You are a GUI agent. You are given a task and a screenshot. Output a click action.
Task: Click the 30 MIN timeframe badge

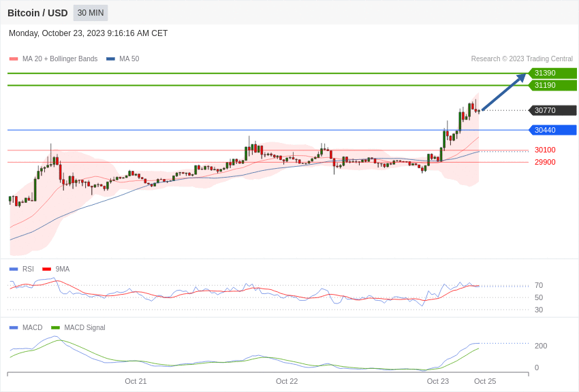tap(91, 13)
